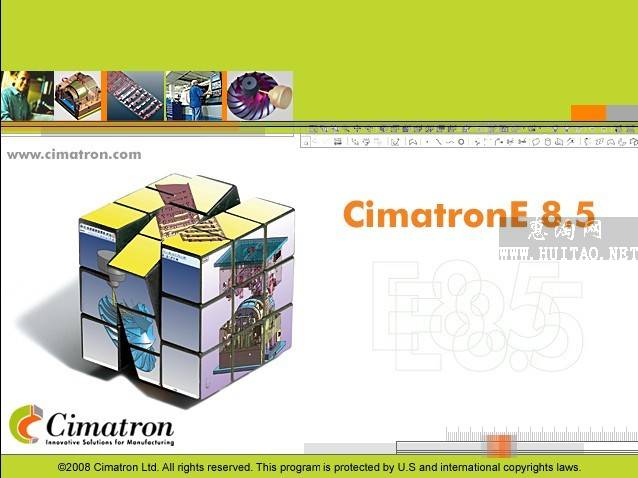Image resolution: width=638 pixels, height=478 pixels.
Task: Click the circle tool icon in toolbar strip
Action: click(461, 142)
